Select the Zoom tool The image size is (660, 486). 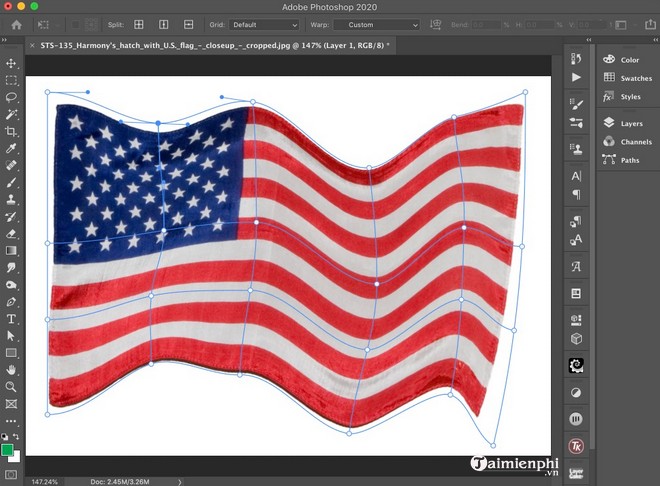tap(11, 387)
